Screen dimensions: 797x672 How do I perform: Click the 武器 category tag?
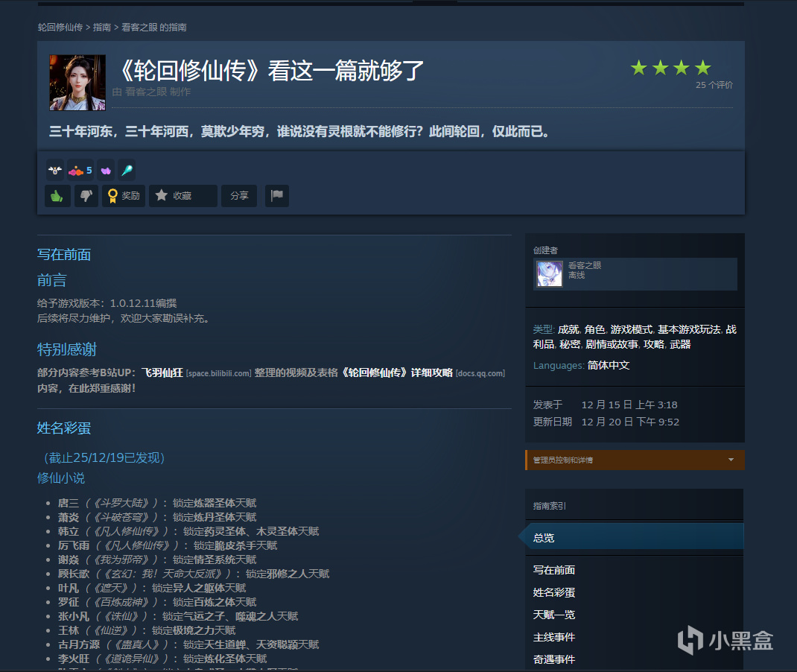coord(680,344)
